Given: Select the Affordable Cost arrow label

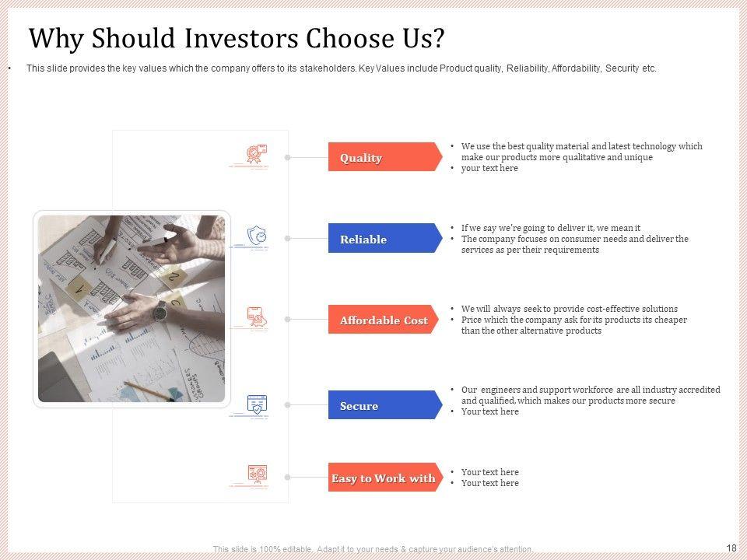Looking at the screenshot, I should pos(383,320).
